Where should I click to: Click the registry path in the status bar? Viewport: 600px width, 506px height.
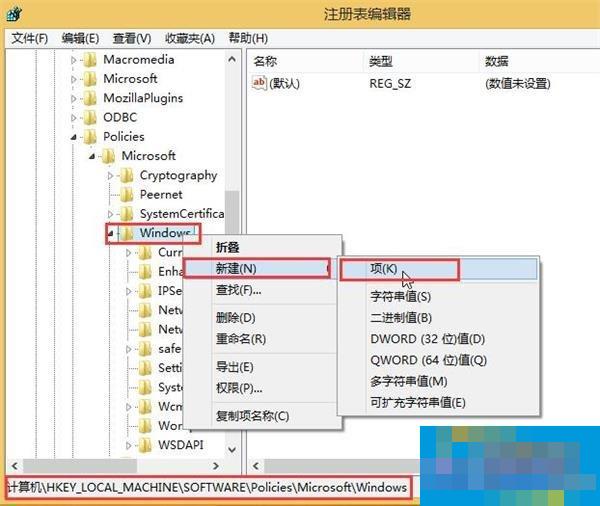click(x=207, y=488)
